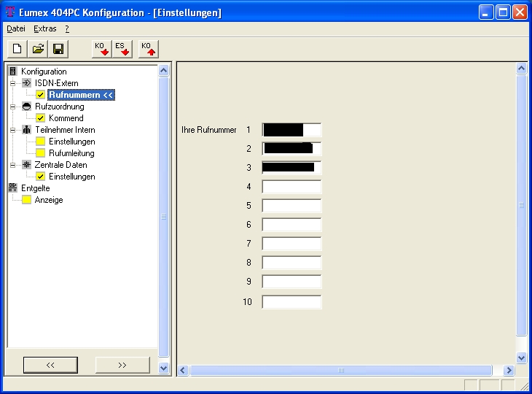532x394 pixels.
Task: Select Rufumleitung tree entry
Action: point(71,153)
